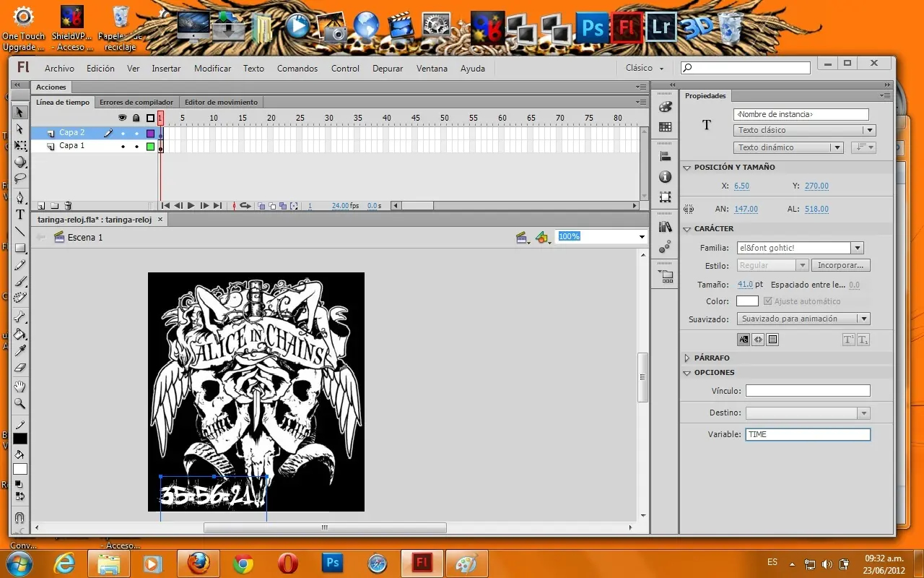Open the Texto clásico dropdown
Image resolution: width=924 pixels, height=578 pixels.
click(804, 130)
